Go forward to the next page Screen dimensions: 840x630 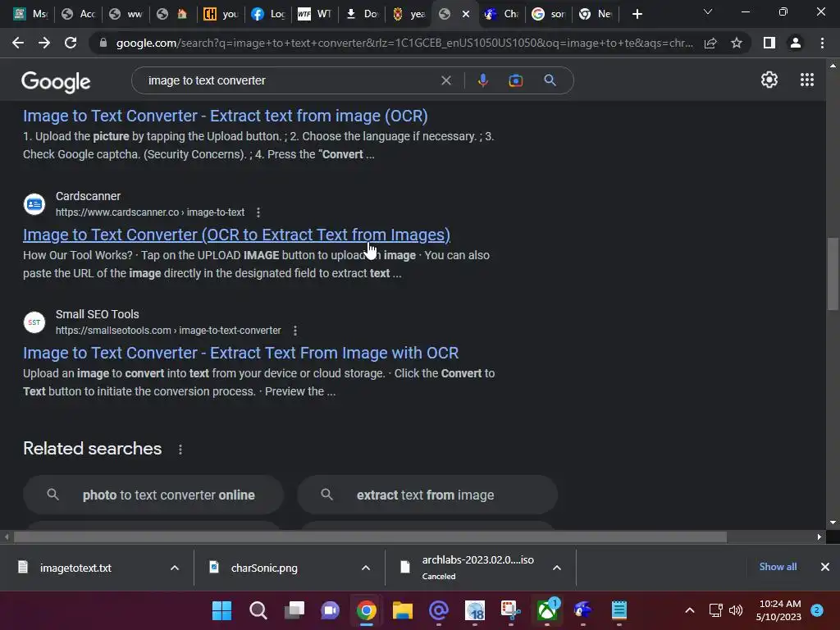tap(44, 43)
